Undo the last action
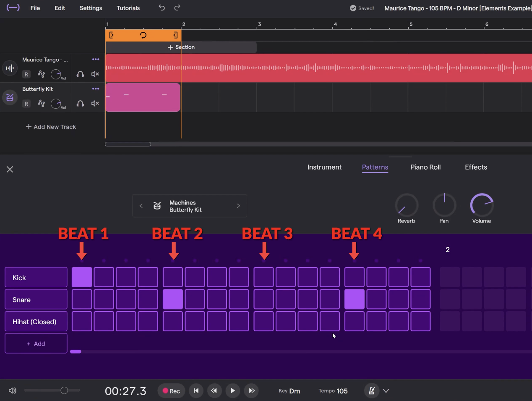 tap(162, 8)
